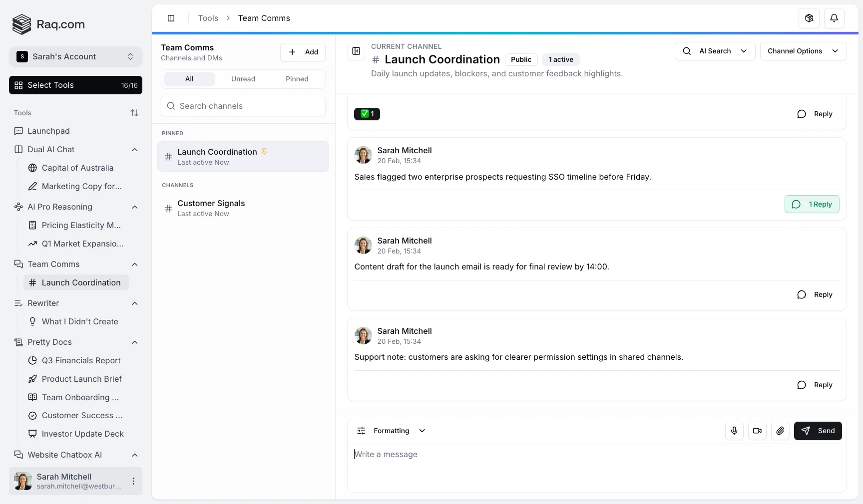Switch to the Pinned tab

297,79
